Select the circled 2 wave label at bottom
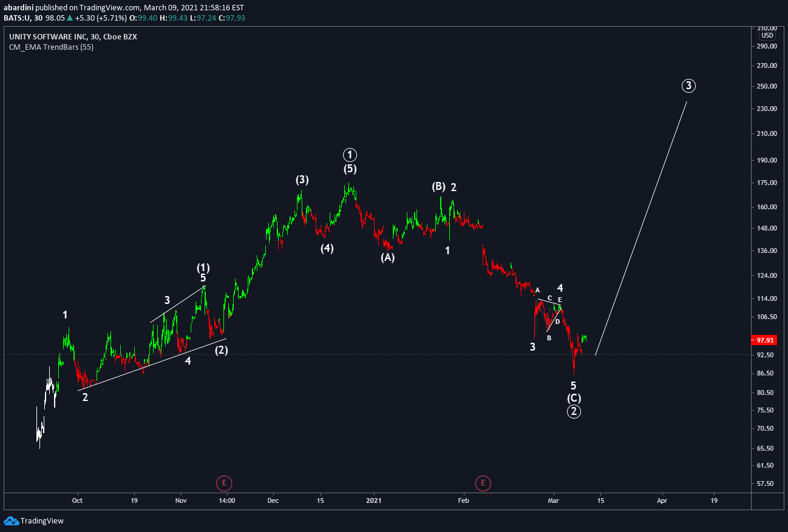Image resolution: width=788 pixels, height=532 pixels. click(x=574, y=411)
